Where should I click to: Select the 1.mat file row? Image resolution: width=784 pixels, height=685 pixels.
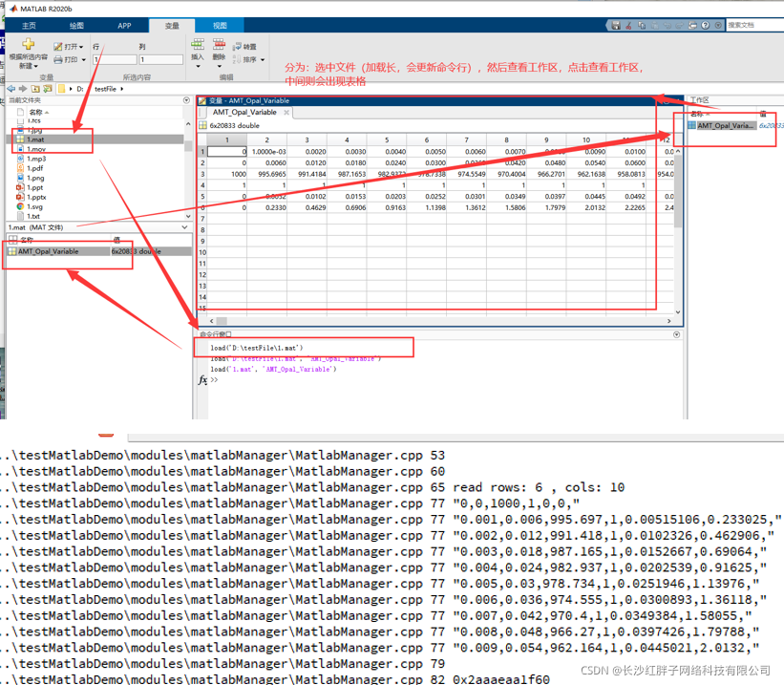97,139
